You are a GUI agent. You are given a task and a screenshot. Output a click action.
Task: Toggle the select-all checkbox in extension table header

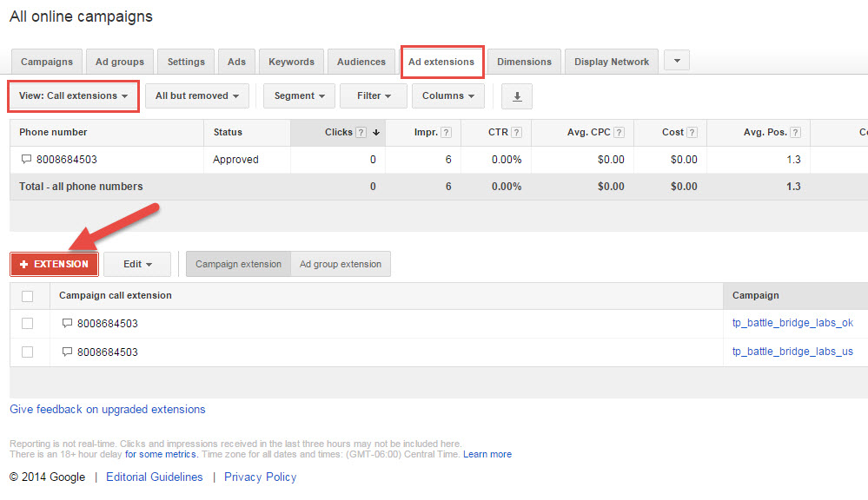28,296
